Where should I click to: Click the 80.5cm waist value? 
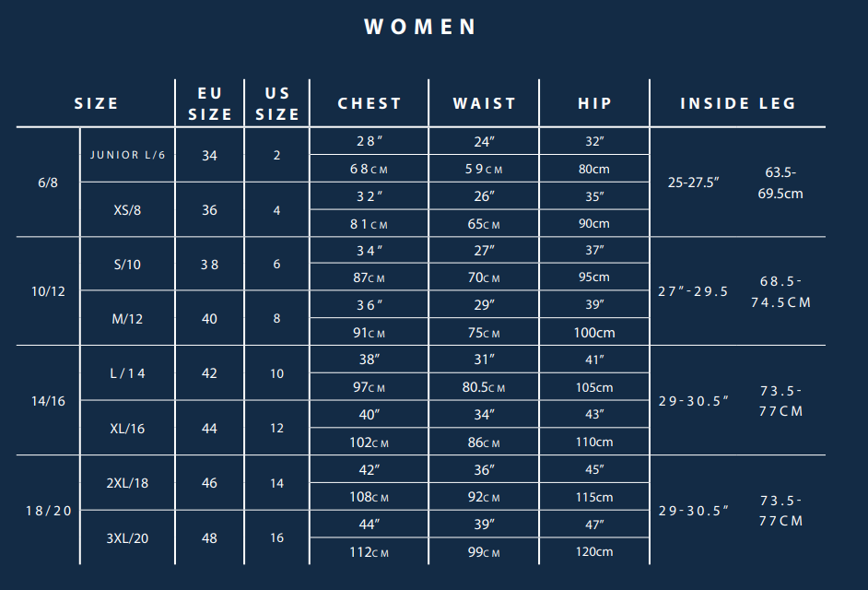(484, 387)
